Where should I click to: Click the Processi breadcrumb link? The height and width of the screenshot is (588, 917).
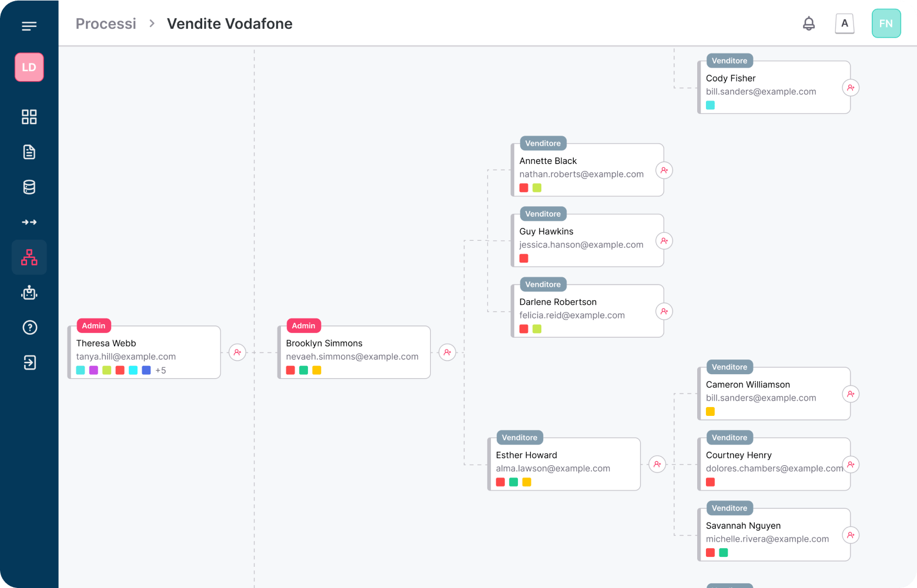tap(106, 23)
